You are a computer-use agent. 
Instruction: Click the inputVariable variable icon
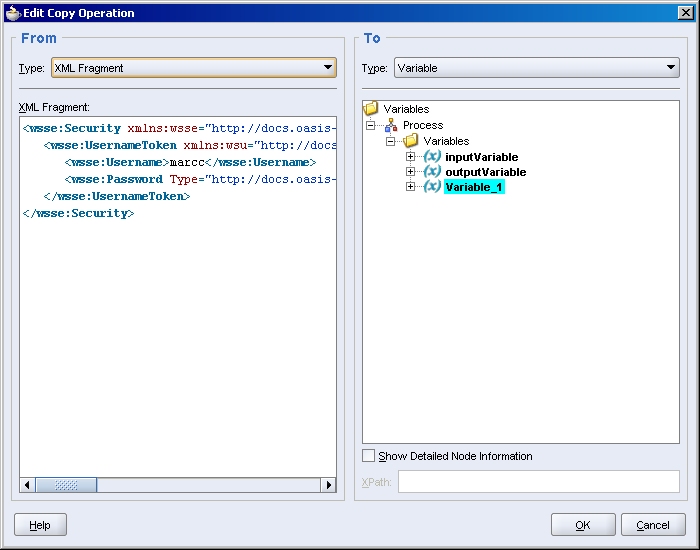[432, 157]
